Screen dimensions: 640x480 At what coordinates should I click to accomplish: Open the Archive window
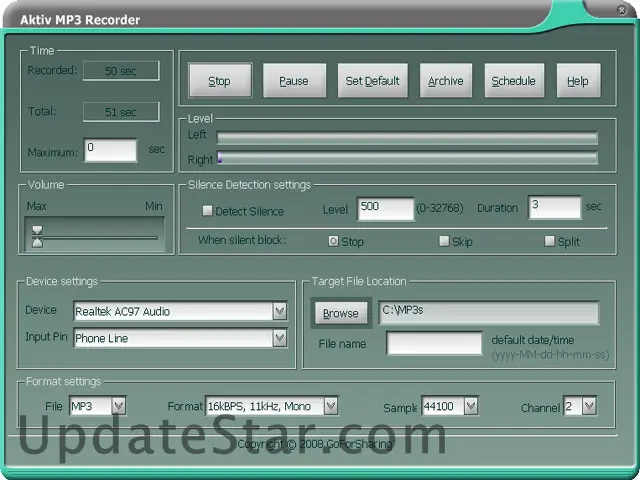(446, 80)
